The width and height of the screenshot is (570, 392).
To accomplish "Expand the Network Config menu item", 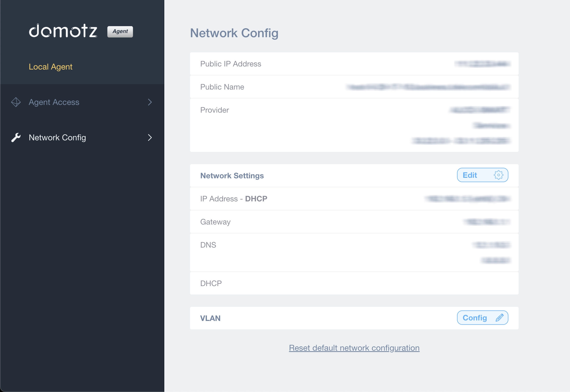I will tap(150, 138).
